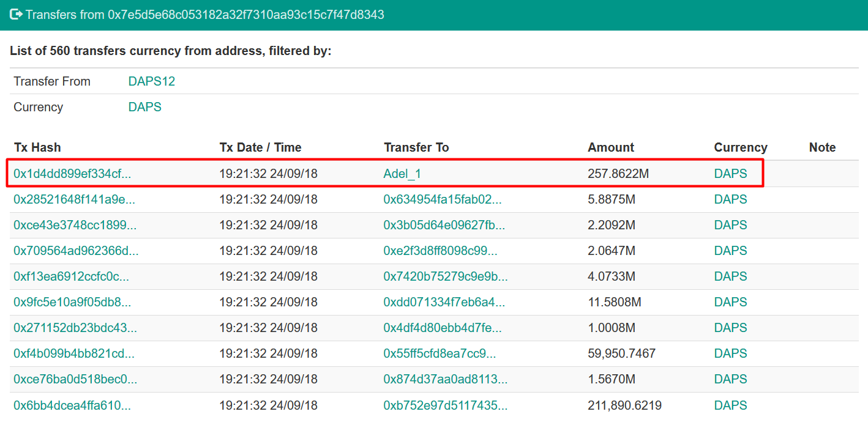Open recipient address 0x4df4d80ebb4d7fe...
Screen dimensions: 868x436
[x=443, y=328]
